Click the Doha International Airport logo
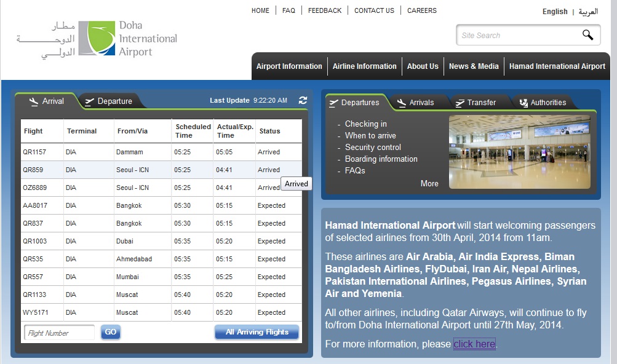The image size is (617, 364). tap(97, 39)
